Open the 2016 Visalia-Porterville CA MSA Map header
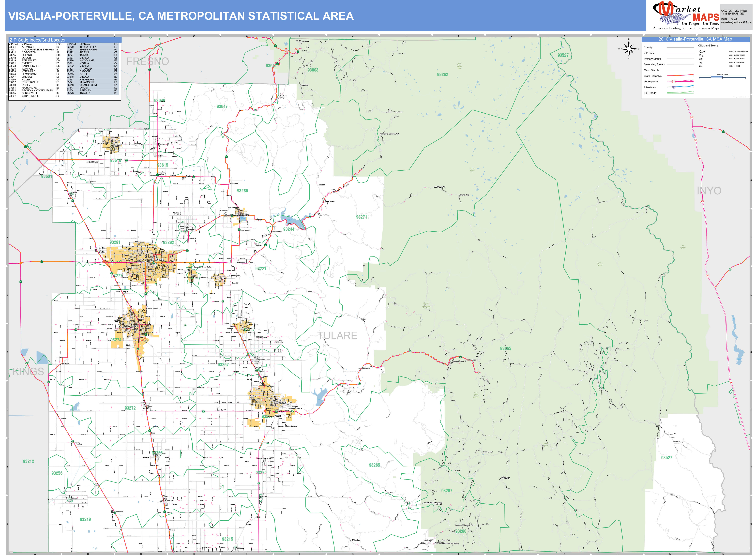756x556 pixels. click(x=695, y=39)
